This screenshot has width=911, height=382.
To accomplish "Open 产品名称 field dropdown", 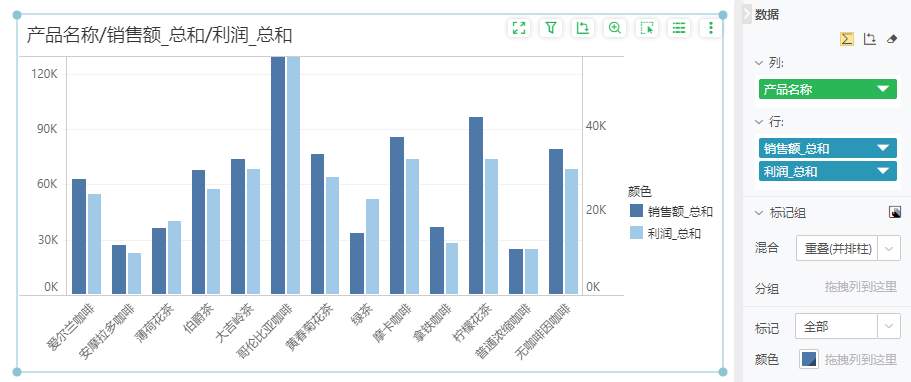I will tap(883, 89).
